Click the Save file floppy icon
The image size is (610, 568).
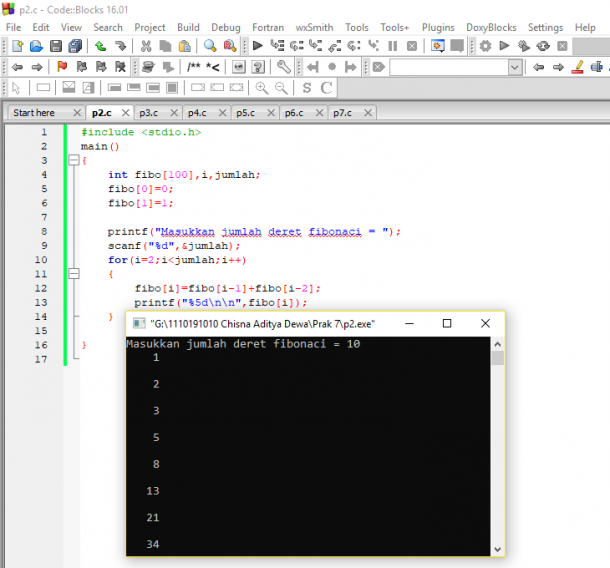coord(56,46)
